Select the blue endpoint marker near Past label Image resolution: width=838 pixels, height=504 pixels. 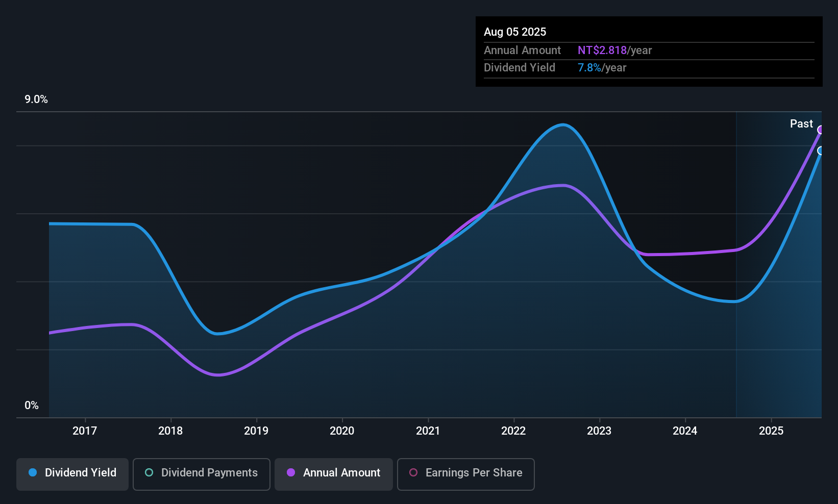pyautogui.click(x=821, y=151)
